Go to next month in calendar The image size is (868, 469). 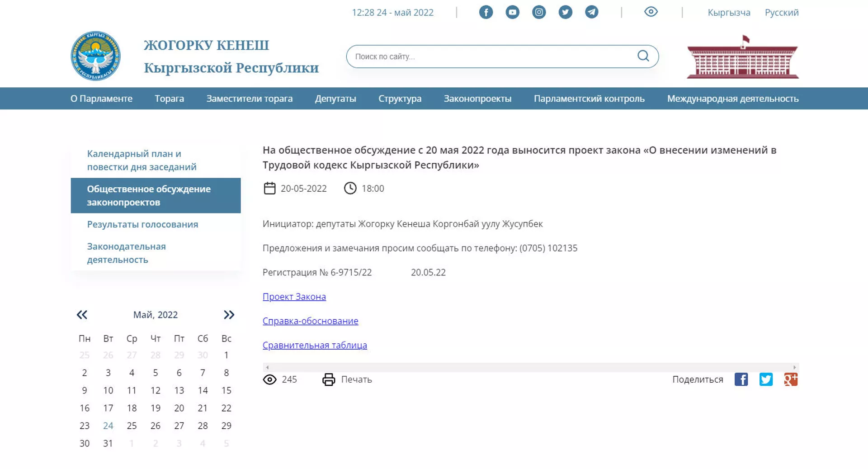(x=229, y=315)
